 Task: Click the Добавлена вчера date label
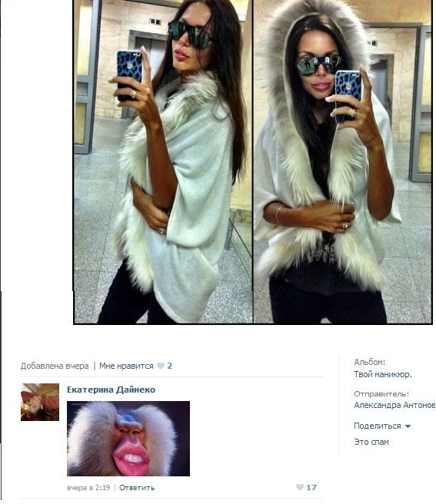(x=55, y=366)
